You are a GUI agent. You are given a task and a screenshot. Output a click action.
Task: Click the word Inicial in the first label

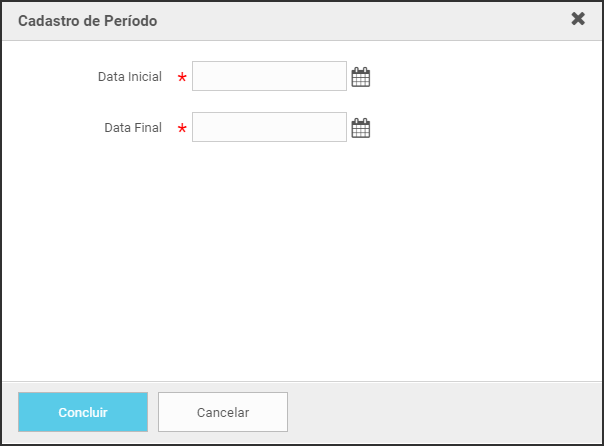(145, 77)
